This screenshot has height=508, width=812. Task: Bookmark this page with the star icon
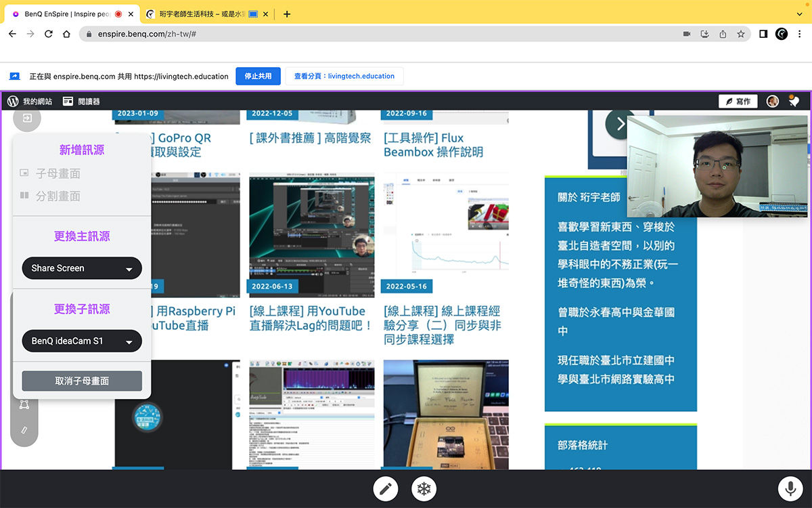[741, 34]
